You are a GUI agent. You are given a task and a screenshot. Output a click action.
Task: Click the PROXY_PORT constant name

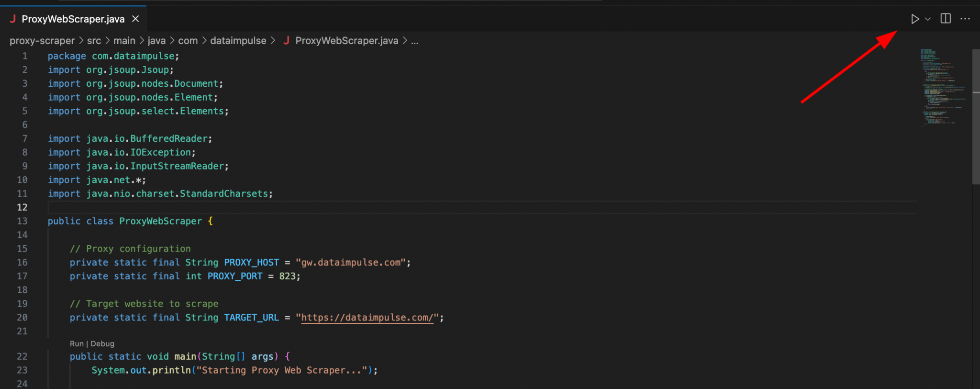click(235, 276)
